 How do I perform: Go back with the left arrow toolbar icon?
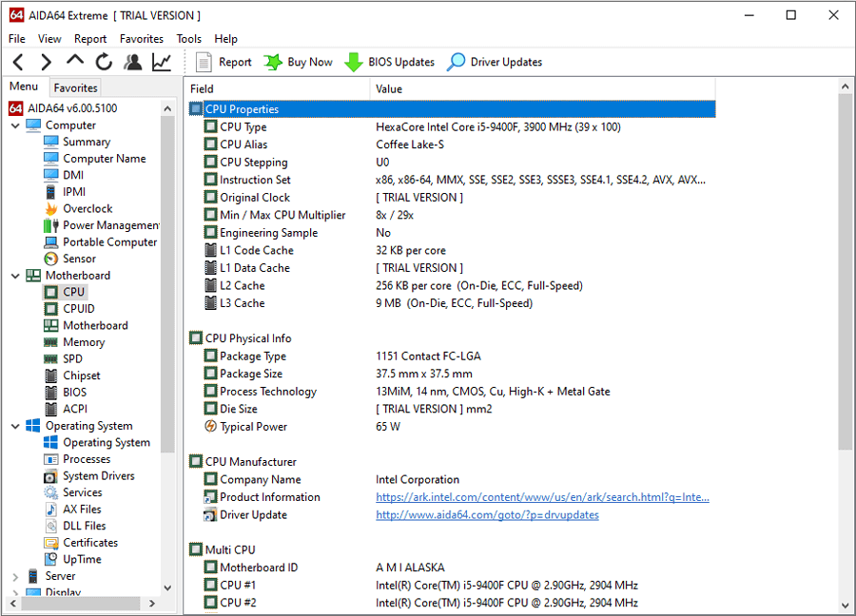18,62
